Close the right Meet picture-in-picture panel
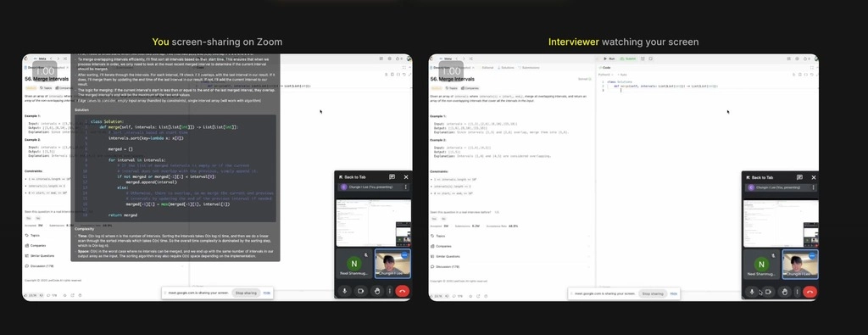Screen dimensions: 868x335 [x=813, y=177]
